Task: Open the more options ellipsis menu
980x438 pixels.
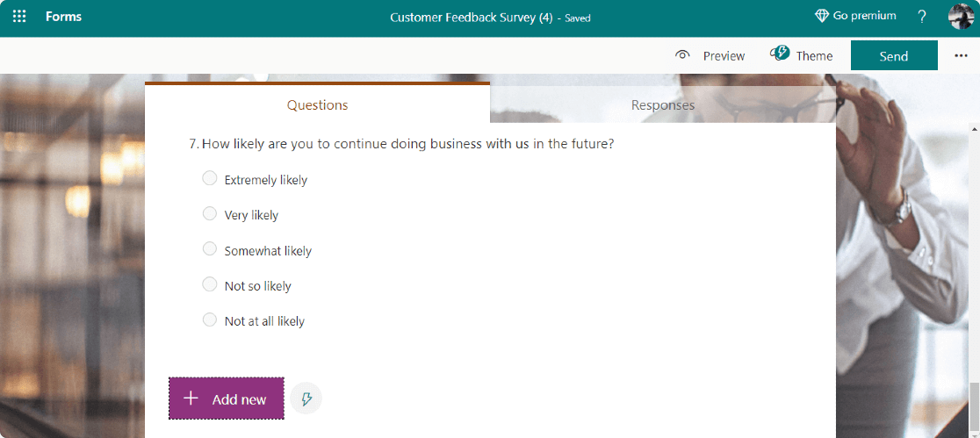Action: [960, 55]
